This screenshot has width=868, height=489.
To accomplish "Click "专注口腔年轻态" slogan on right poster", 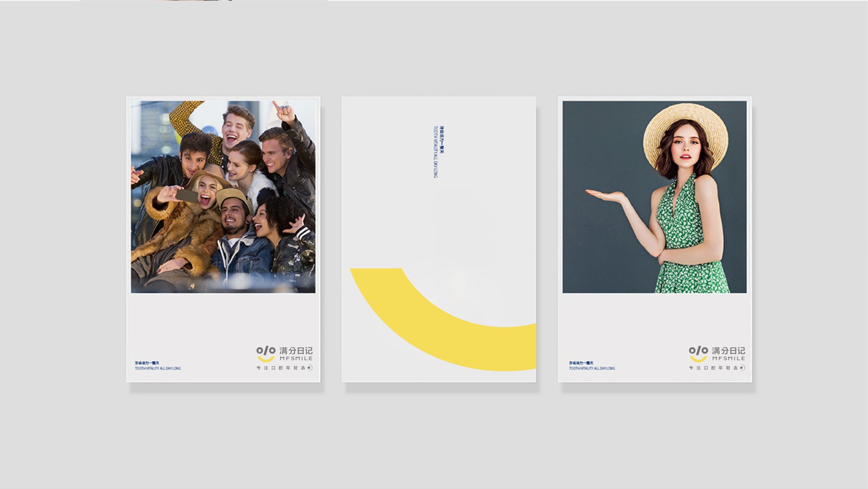I will [713, 368].
